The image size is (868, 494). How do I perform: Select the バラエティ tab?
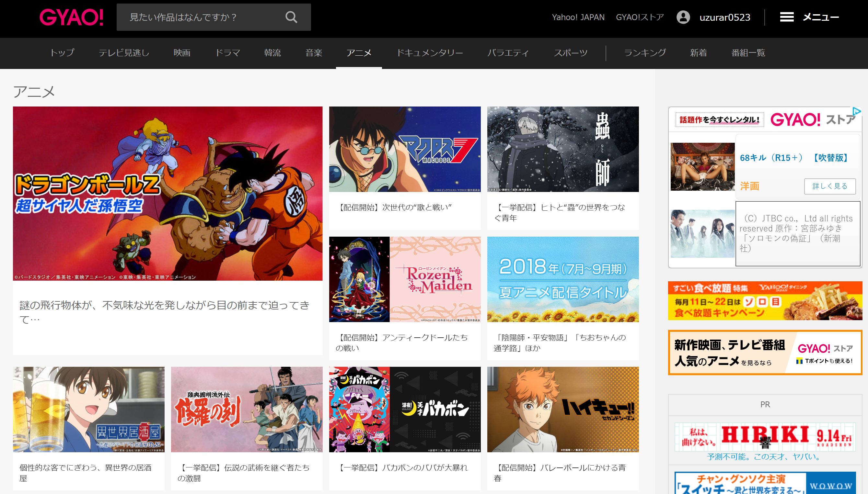(508, 52)
